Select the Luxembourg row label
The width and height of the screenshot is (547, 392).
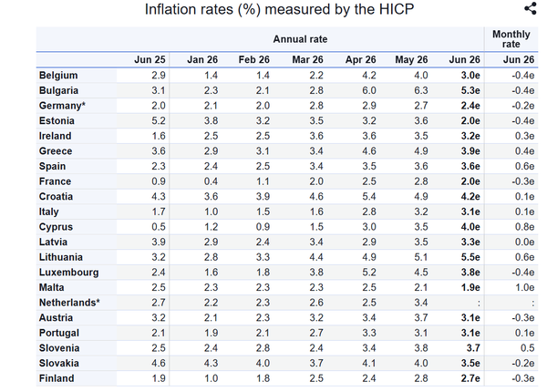(68, 273)
